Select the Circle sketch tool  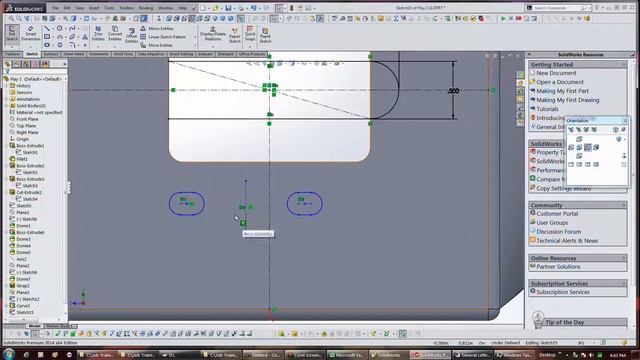pos(60,29)
